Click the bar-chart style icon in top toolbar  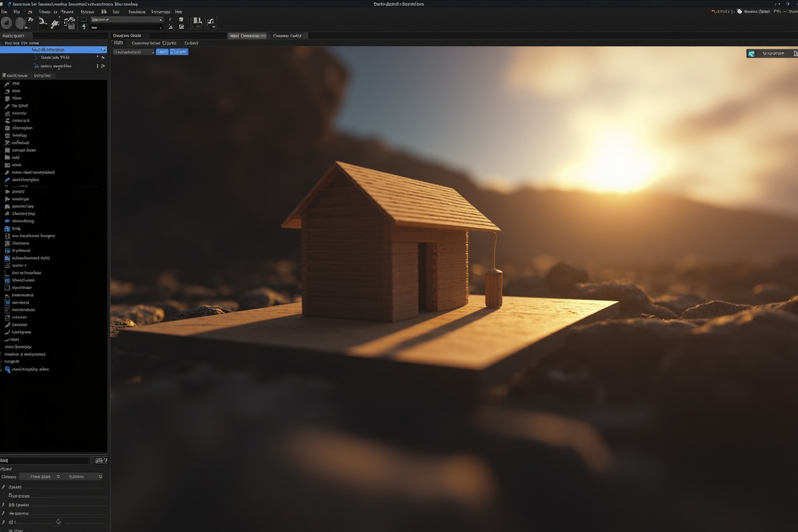198,23
